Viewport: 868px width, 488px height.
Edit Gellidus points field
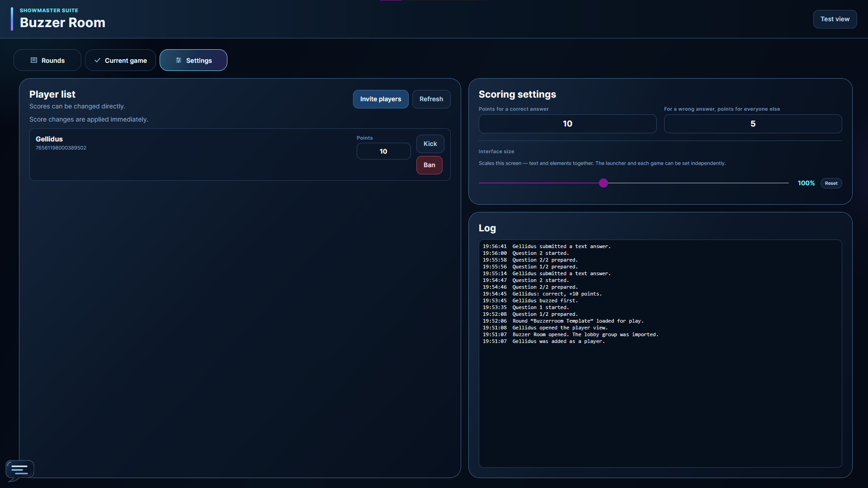(x=383, y=151)
